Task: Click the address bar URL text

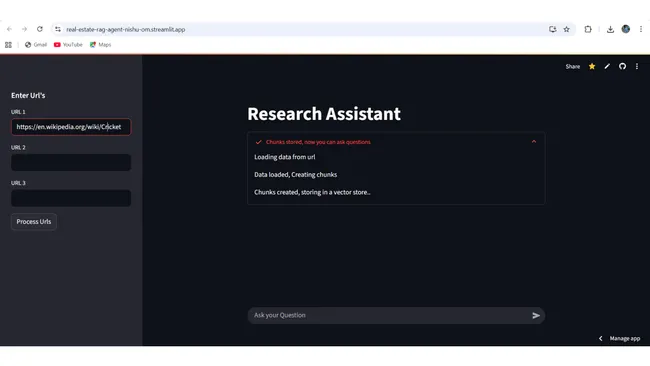Action: click(126, 29)
